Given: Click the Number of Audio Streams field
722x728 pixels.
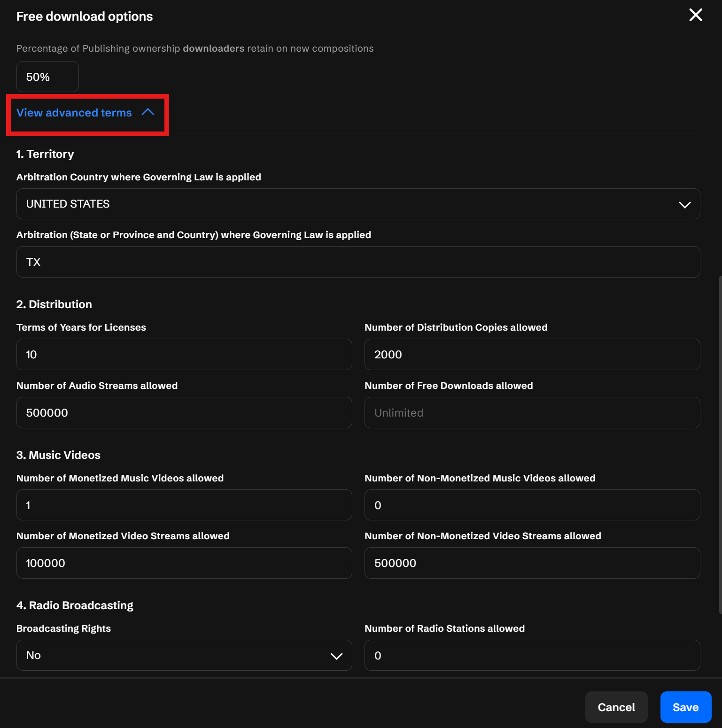Looking at the screenshot, I should coord(184,413).
